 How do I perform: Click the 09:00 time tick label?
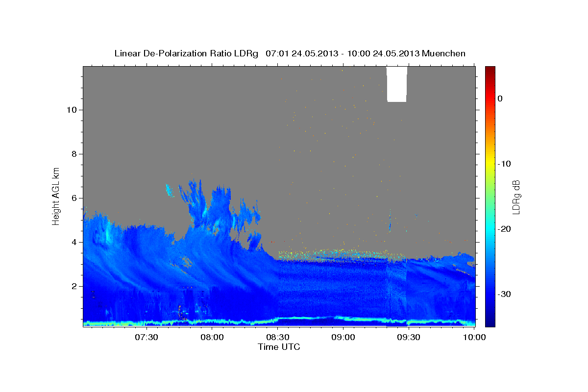coord(343,337)
